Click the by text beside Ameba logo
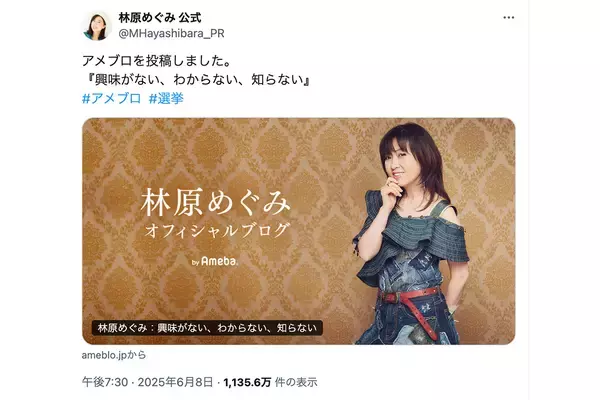The image size is (600, 400). click(x=196, y=263)
